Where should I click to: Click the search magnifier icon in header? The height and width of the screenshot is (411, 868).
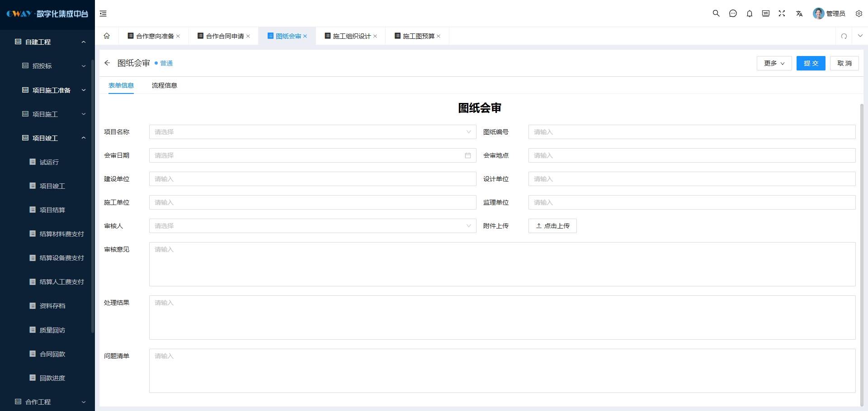[716, 14]
